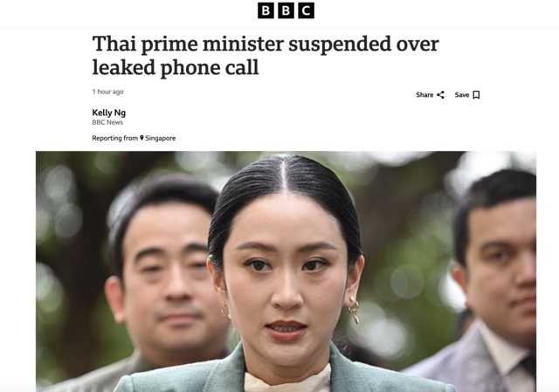Click the Singapore location text

tap(161, 138)
